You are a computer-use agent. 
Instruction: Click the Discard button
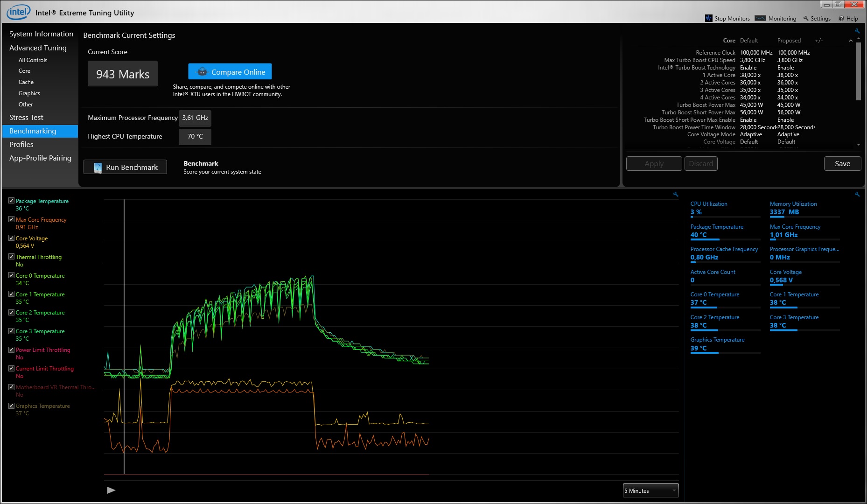(701, 164)
